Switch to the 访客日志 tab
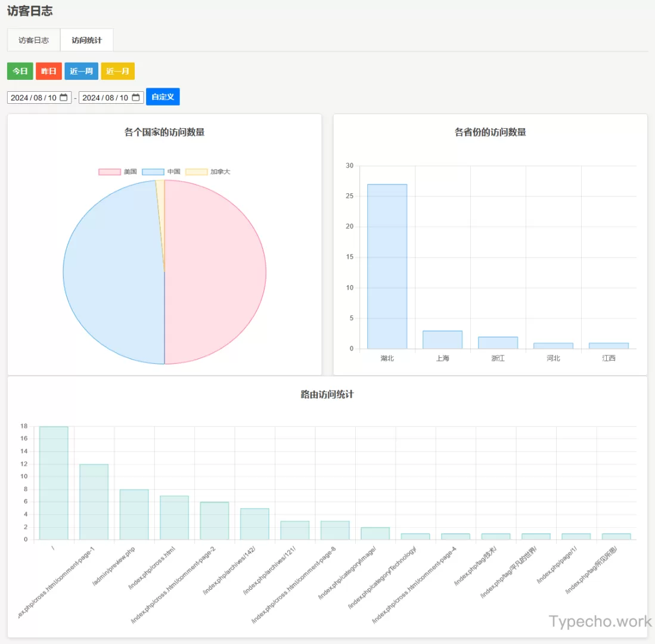Image resolution: width=655 pixels, height=644 pixels. pyautogui.click(x=34, y=41)
